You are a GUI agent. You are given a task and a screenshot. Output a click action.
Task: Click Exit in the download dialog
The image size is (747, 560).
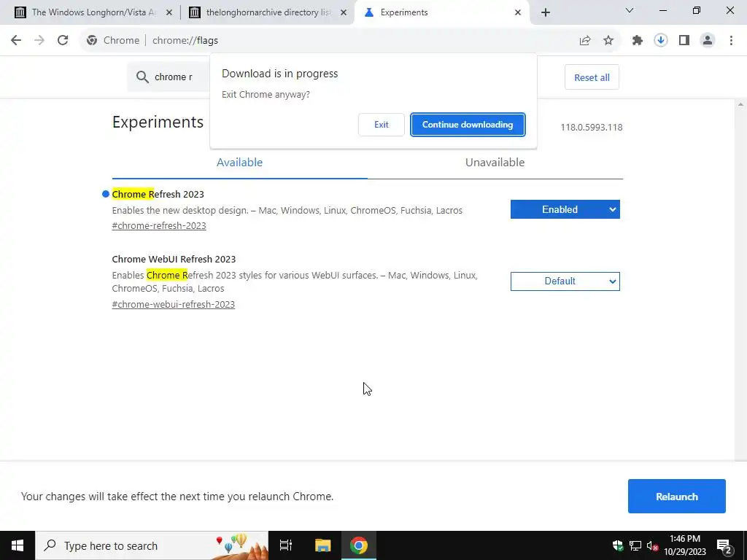tap(381, 125)
